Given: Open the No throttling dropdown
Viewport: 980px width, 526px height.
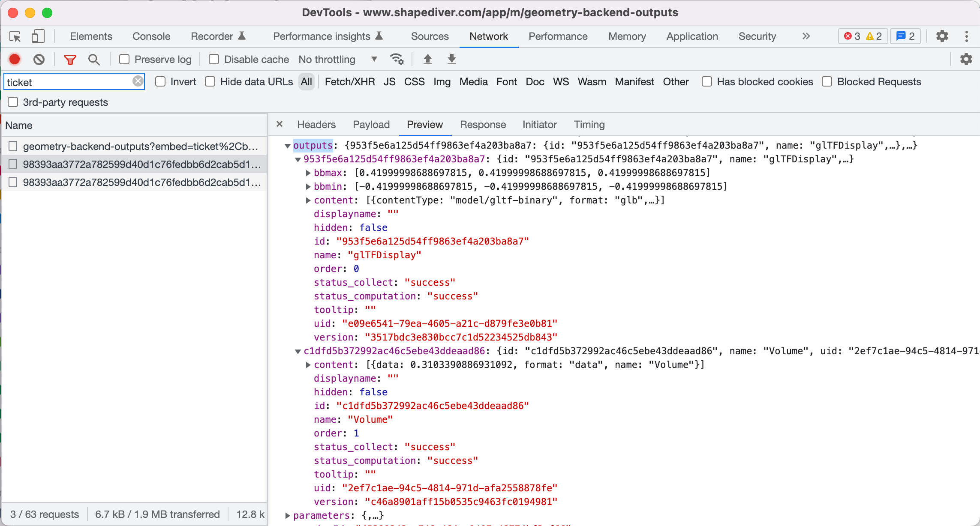Looking at the screenshot, I should click(338, 59).
